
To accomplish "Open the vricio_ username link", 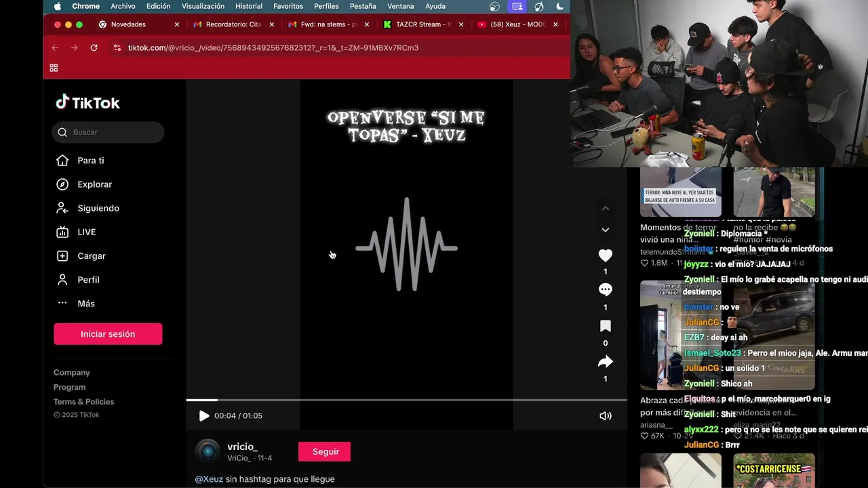I will point(242,447).
